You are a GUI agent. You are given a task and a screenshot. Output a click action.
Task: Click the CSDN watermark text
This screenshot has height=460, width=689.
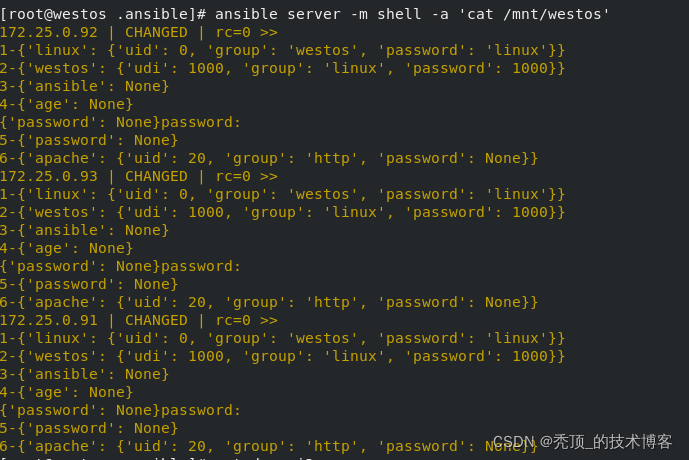pos(583,442)
